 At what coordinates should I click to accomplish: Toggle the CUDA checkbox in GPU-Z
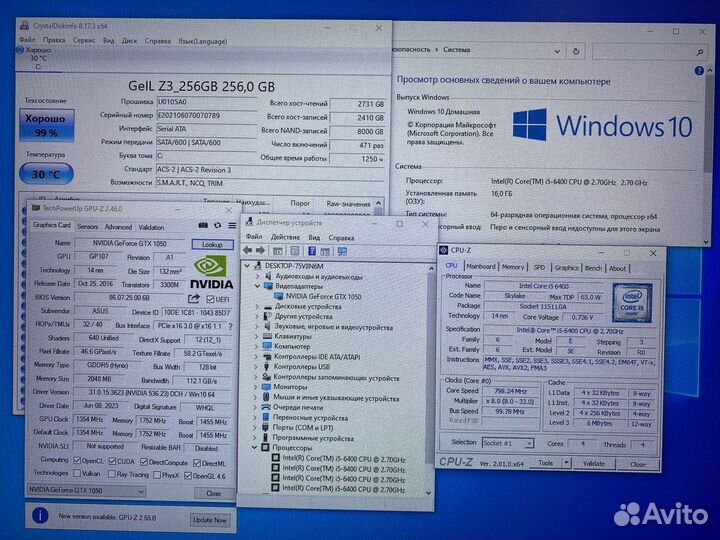click(112, 461)
